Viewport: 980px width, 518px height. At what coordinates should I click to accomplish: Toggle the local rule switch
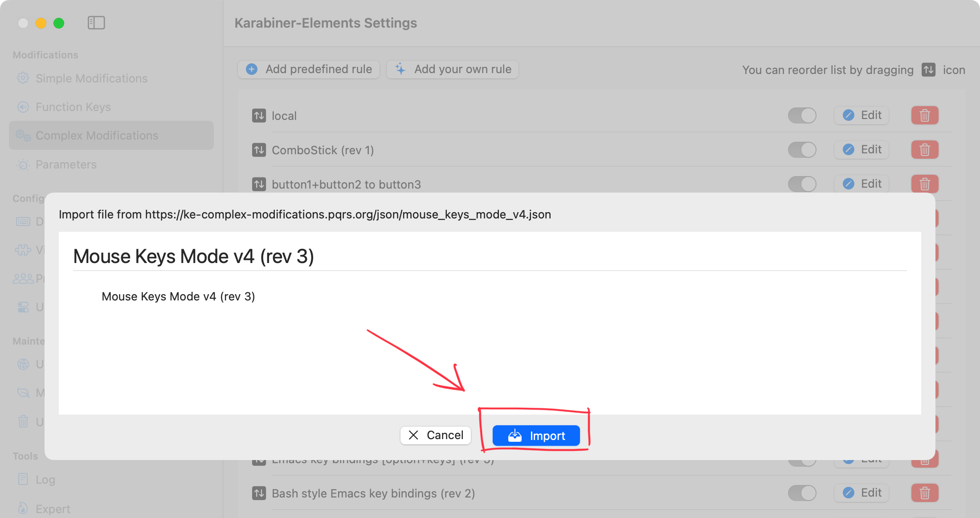coord(802,115)
